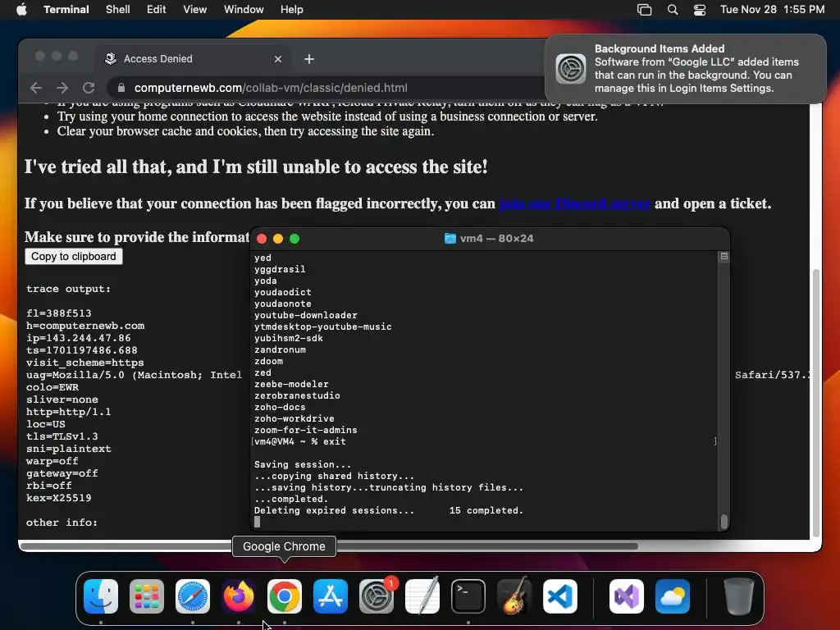Open Spotlight search in menu bar
This screenshot has height=630, width=840.
point(673,9)
